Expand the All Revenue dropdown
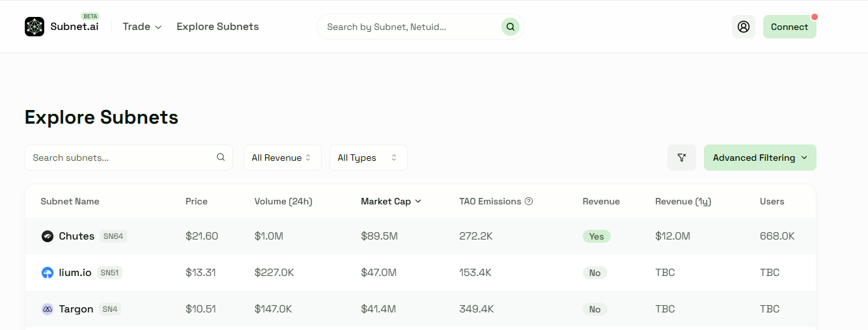 pyautogui.click(x=282, y=158)
